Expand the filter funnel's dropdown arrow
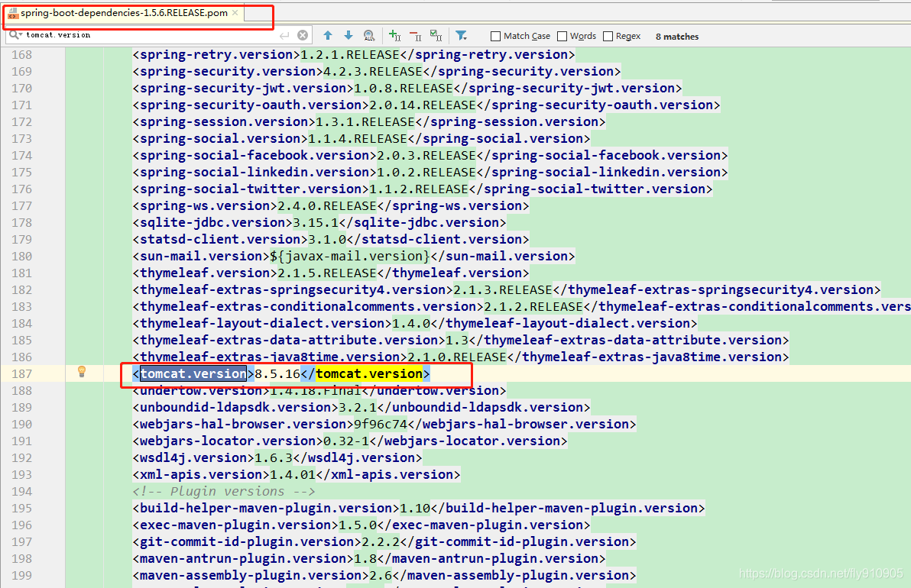This screenshot has width=911, height=588. pyautogui.click(x=466, y=39)
